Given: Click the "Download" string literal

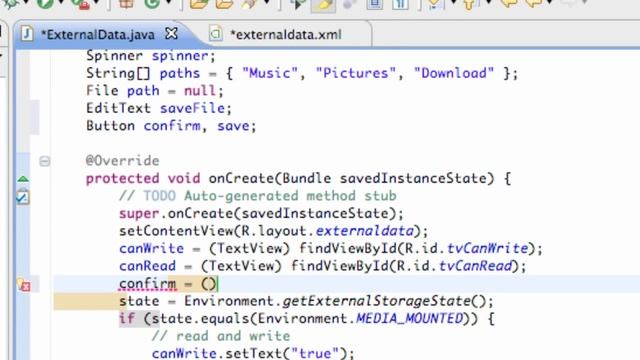Looking at the screenshot, I should (453, 73).
